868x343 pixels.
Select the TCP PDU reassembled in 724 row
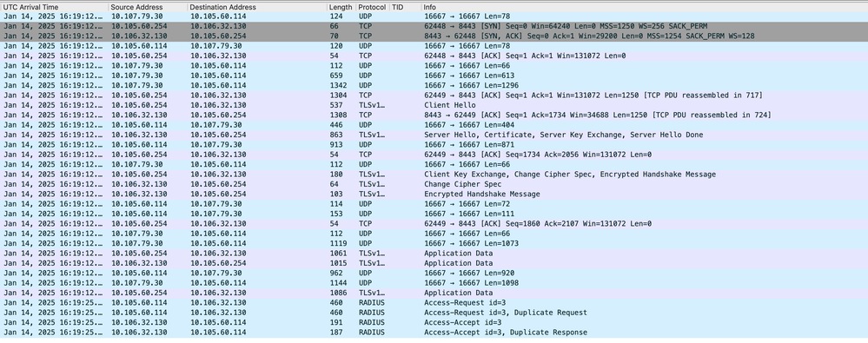tap(434, 115)
